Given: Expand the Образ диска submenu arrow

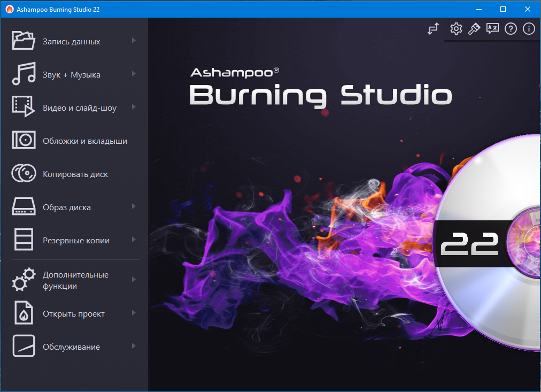Looking at the screenshot, I should 134,206.
